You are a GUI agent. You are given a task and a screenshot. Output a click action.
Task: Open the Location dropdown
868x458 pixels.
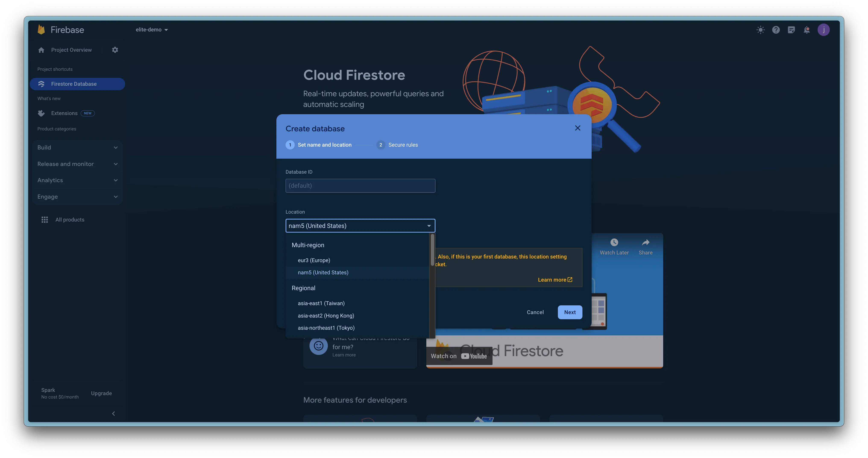(x=360, y=226)
